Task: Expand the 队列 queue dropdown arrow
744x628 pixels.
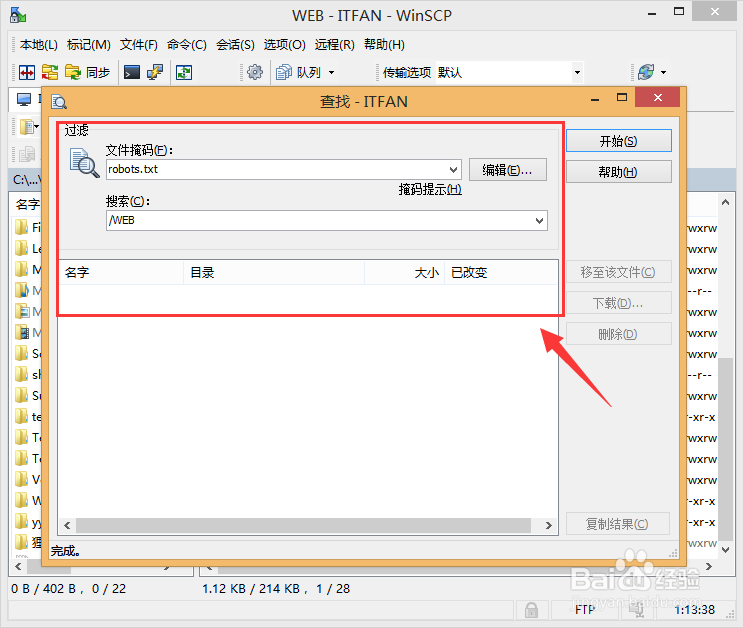Action: coord(331,73)
